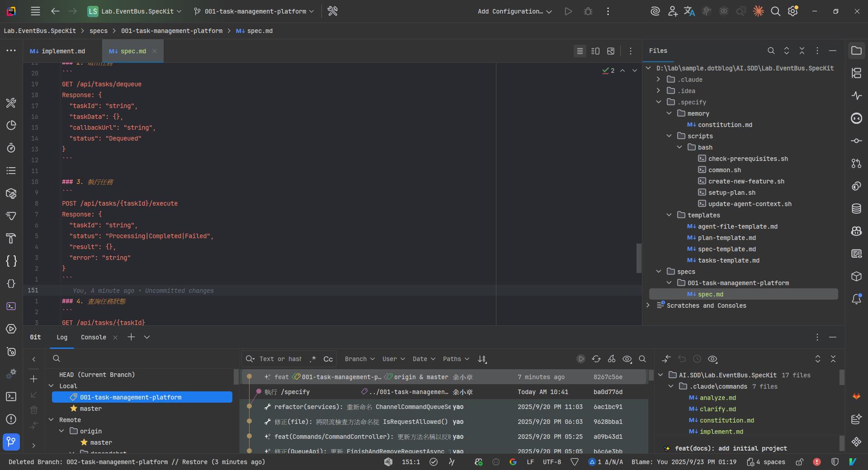Click the Lab.EventBus.SpecKit breadcrumb
868x470 pixels.
(x=40, y=31)
